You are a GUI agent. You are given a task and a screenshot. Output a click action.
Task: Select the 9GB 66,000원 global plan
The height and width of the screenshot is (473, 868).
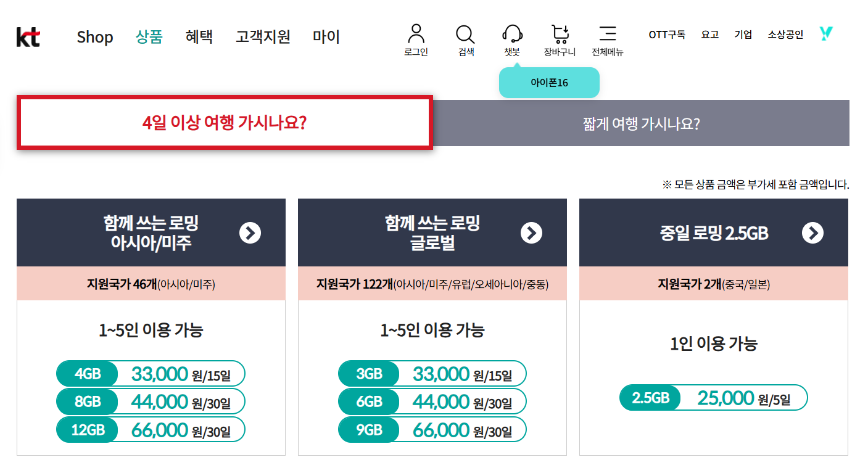[432, 430]
